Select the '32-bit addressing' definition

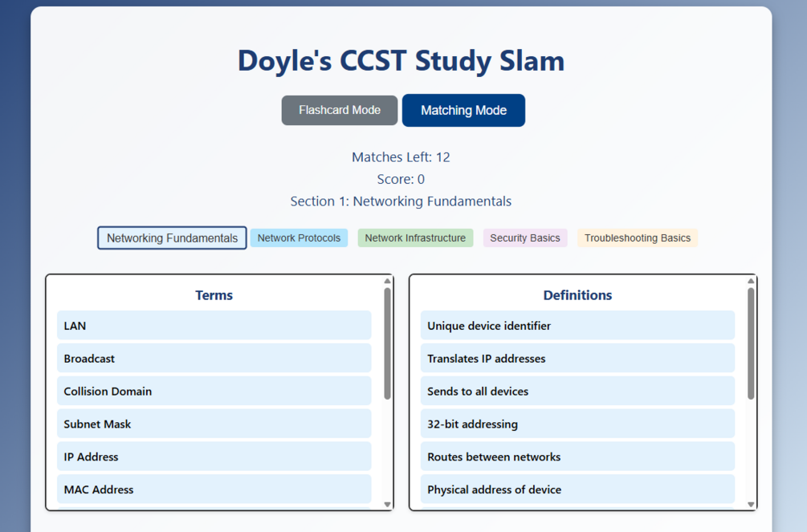pyautogui.click(x=577, y=424)
